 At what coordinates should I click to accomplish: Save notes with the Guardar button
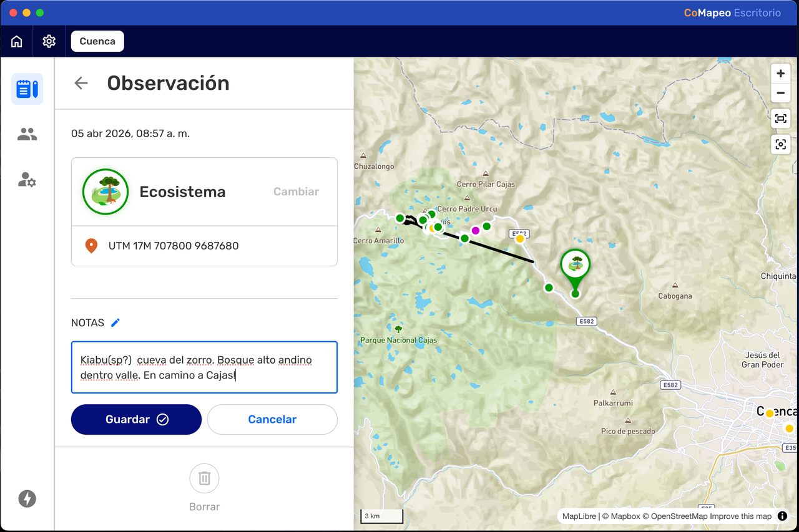tap(136, 420)
